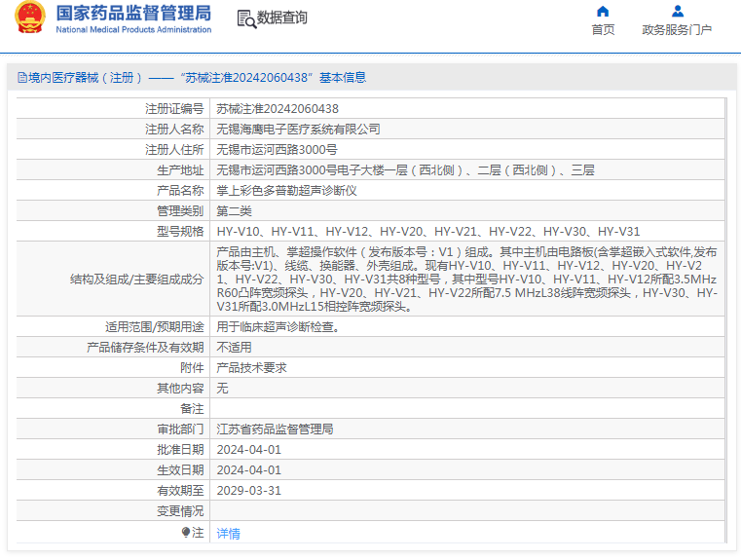
Task: Click National Medical Products Administration text
Action: 133,29
